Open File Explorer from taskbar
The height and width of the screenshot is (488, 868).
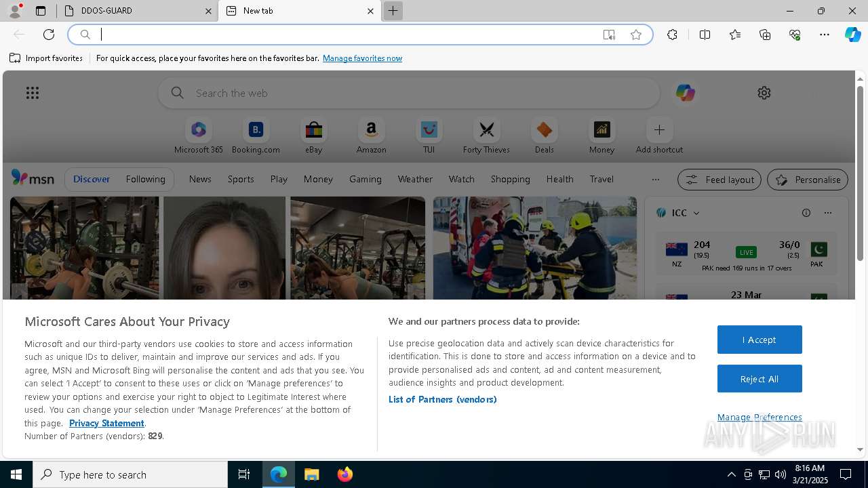coord(312,474)
